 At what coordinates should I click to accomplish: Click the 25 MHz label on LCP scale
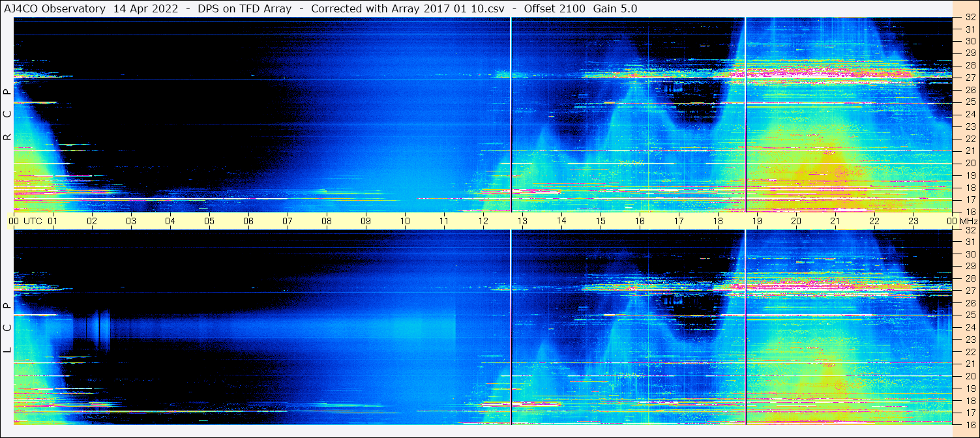coord(970,315)
